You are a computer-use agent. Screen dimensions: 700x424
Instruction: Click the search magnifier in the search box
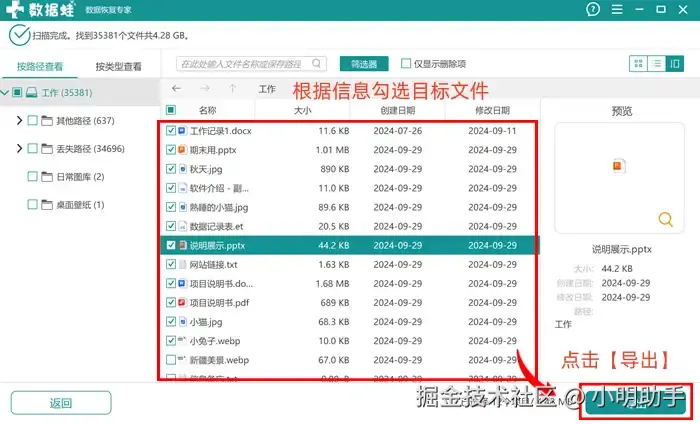(x=317, y=63)
